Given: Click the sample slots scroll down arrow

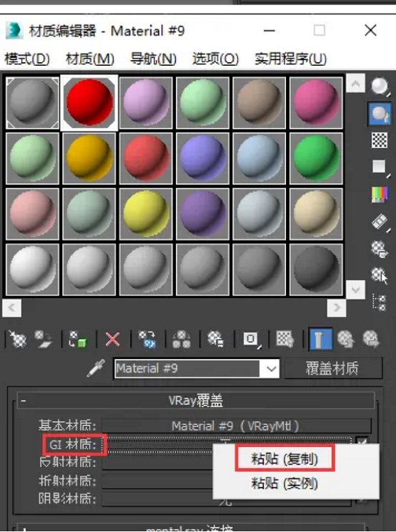Looking at the screenshot, I should tap(355, 290).
